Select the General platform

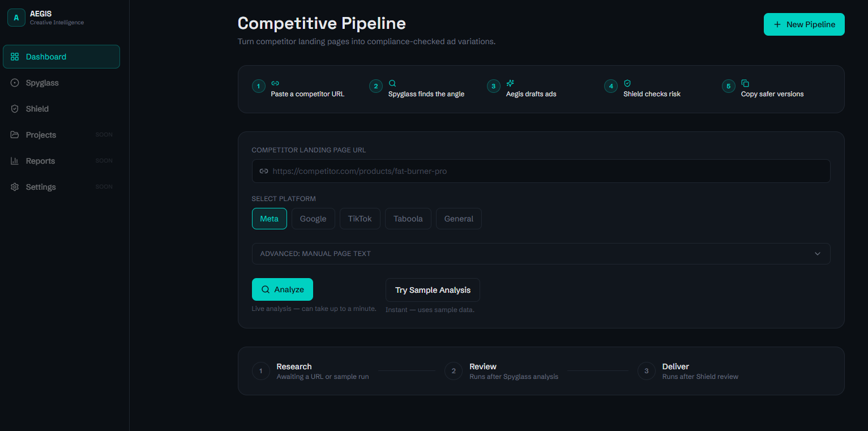(x=459, y=219)
